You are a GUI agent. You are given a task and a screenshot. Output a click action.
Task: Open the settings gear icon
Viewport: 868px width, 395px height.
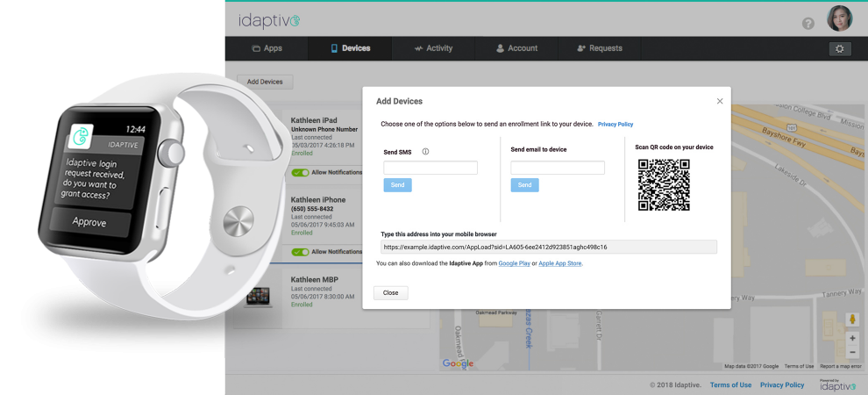840,49
